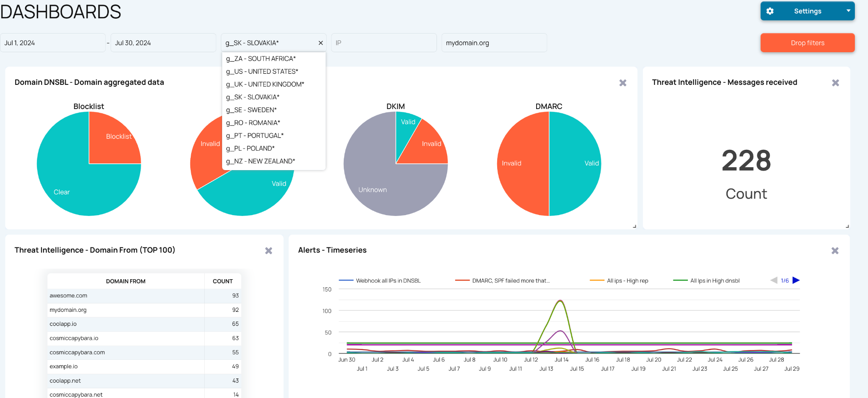The width and height of the screenshot is (868, 398).
Task: Click the cosmiccapybara.com table row
Action: pos(145,353)
